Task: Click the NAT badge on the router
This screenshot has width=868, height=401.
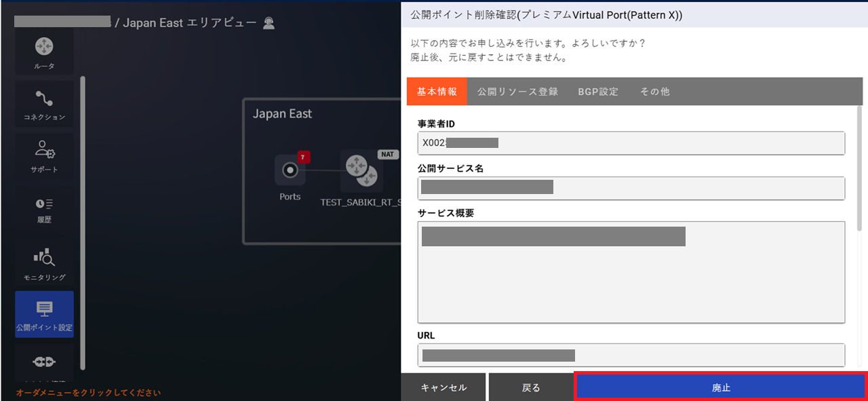Action: tap(387, 154)
